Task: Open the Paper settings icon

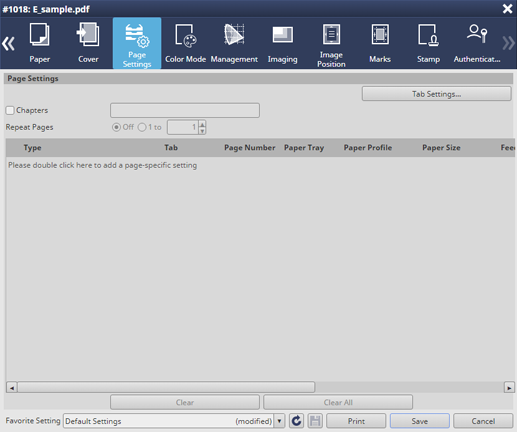Action: [x=40, y=43]
